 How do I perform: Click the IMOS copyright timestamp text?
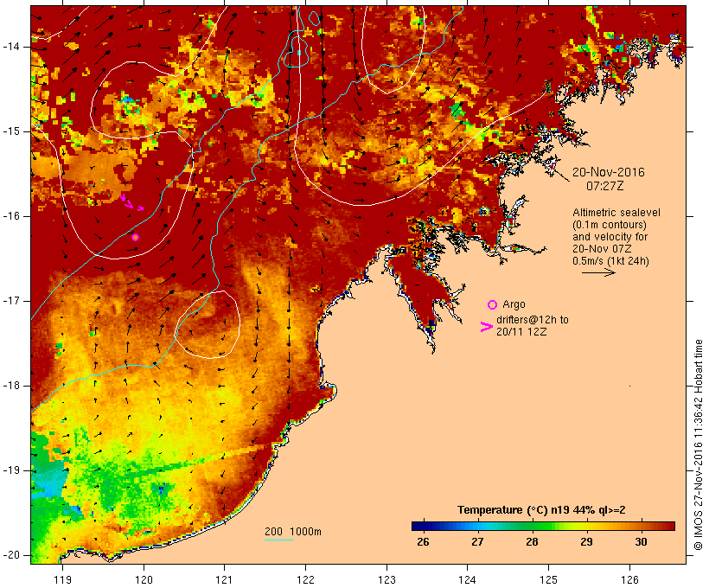pos(699,445)
